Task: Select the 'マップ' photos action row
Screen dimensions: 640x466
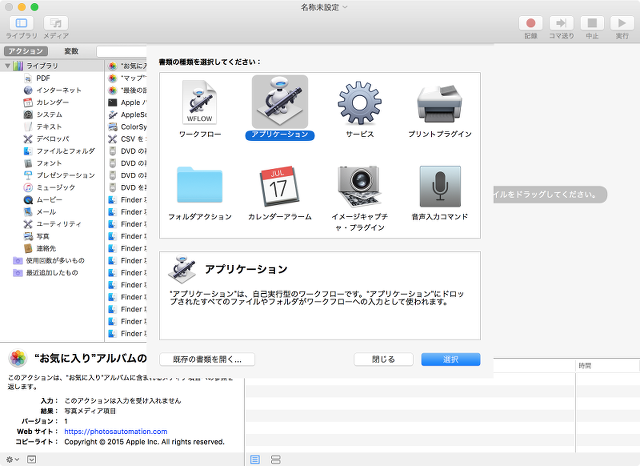Action: (x=127, y=78)
